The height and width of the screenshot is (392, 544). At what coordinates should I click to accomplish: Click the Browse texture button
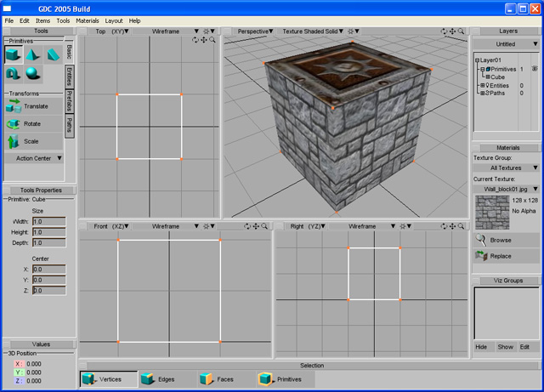[506, 240]
